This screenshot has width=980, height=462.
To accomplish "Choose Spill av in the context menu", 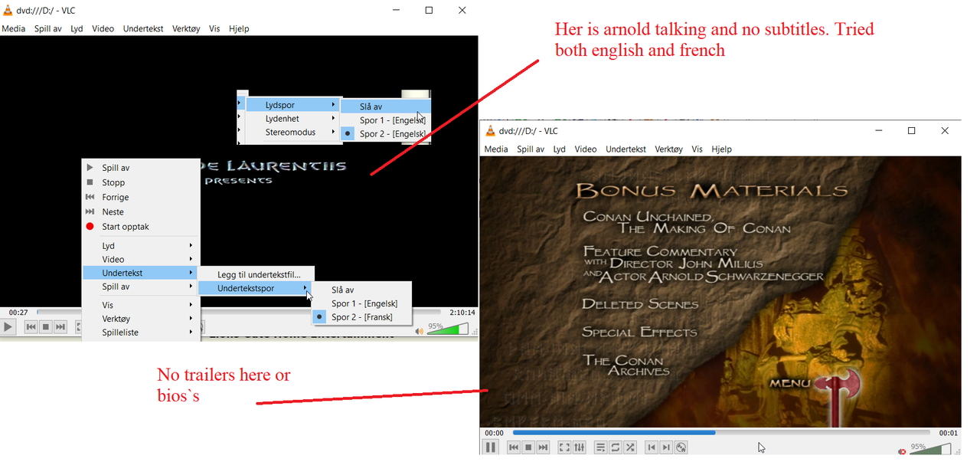I will pyautogui.click(x=140, y=168).
